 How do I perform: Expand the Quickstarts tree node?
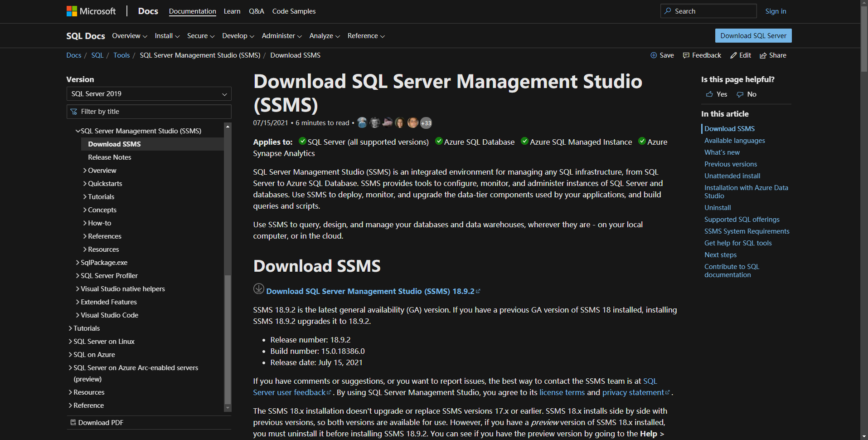pos(85,184)
